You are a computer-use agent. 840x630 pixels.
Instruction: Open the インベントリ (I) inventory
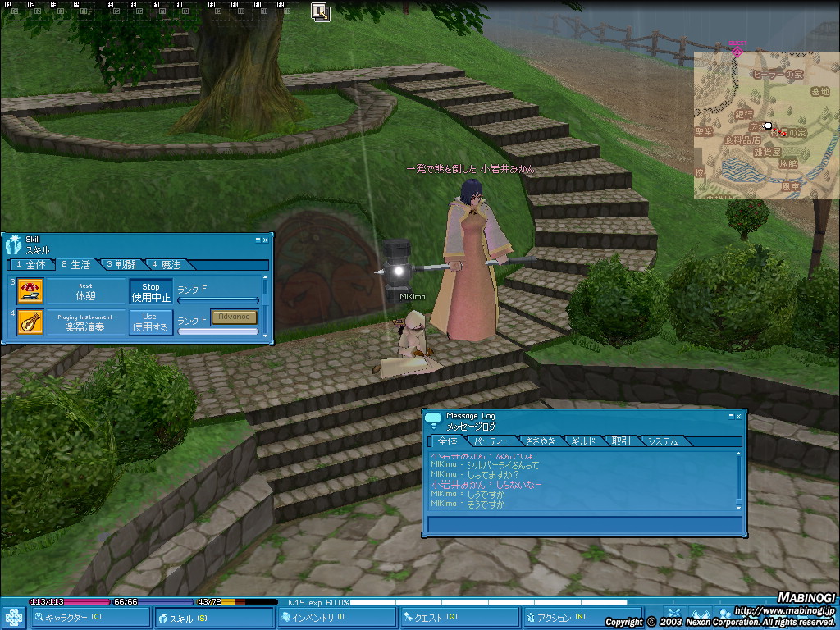[x=337, y=619]
